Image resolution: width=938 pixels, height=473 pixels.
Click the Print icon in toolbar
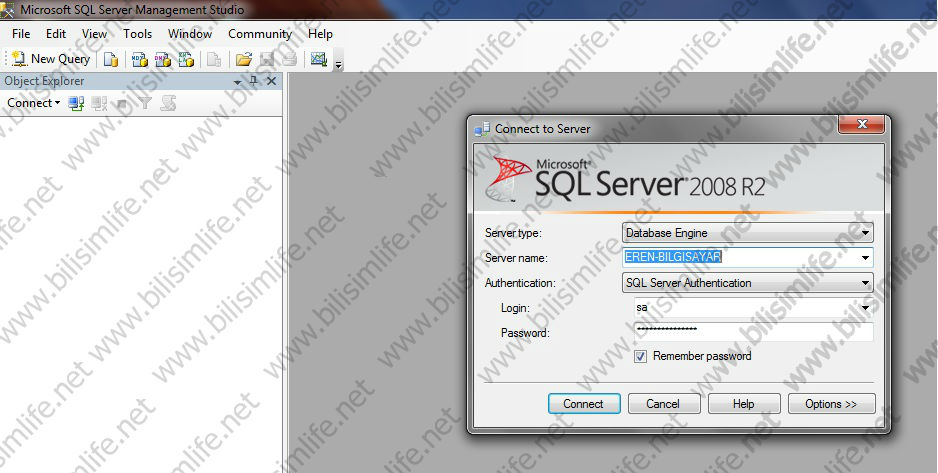(x=290, y=59)
